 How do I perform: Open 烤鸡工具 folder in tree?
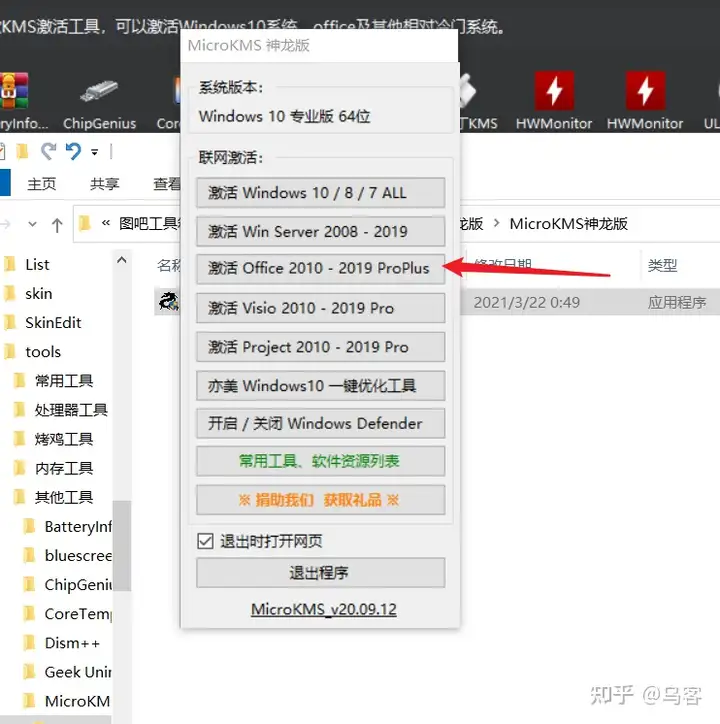pos(64,440)
